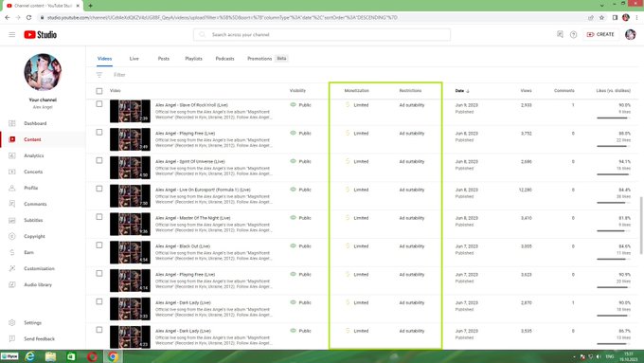Select checkbox for Live On Eurosport video
This screenshot has width=644, height=363.
click(x=99, y=189)
